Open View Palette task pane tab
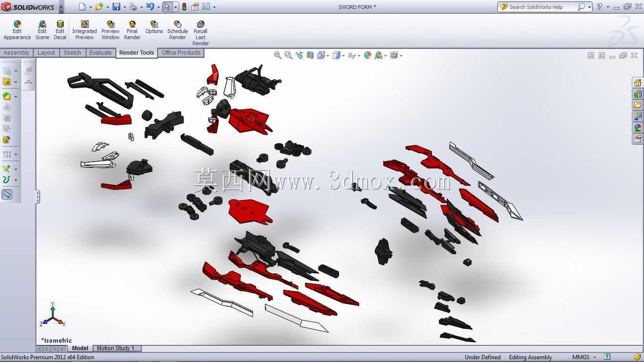This screenshot has width=644, height=362. click(637, 116)
